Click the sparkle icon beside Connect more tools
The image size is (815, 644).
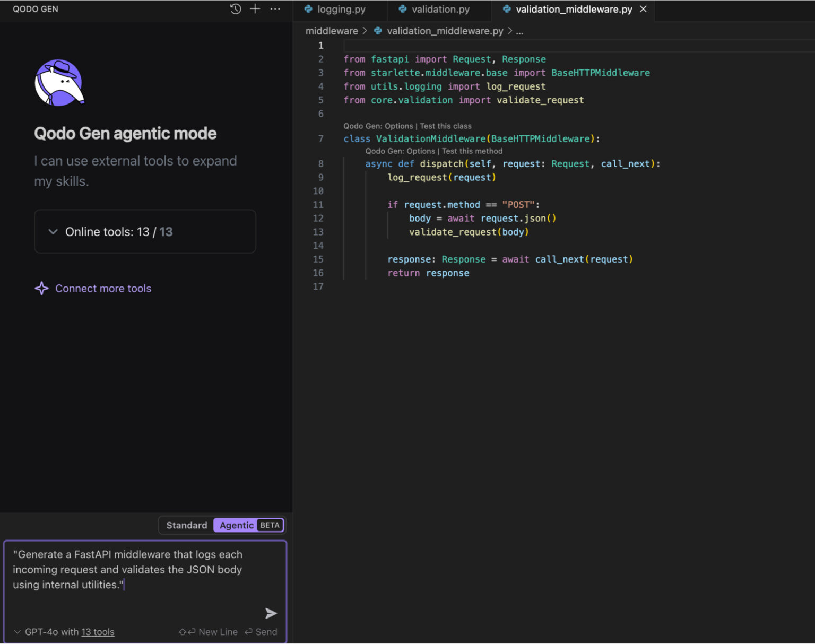(41, 289)
